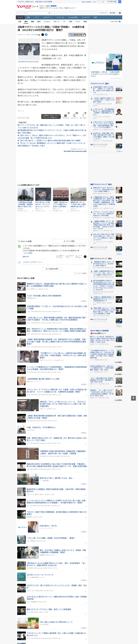Open the エキスパート tab

(x=48, y=17)
